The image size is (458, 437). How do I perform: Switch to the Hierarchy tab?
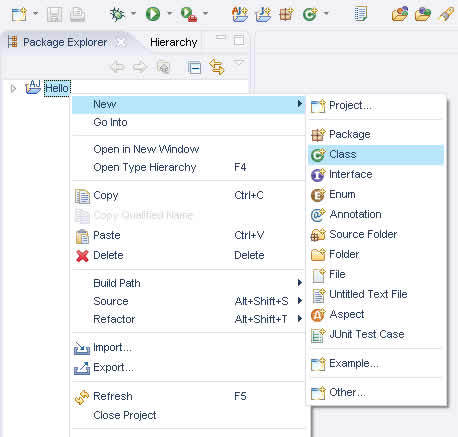coord(174,42)
